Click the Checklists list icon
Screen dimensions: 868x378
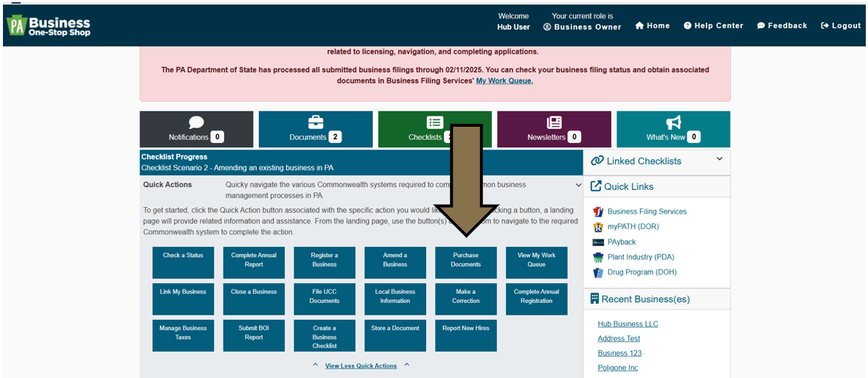pyautogui.click(x=435, y=122)
